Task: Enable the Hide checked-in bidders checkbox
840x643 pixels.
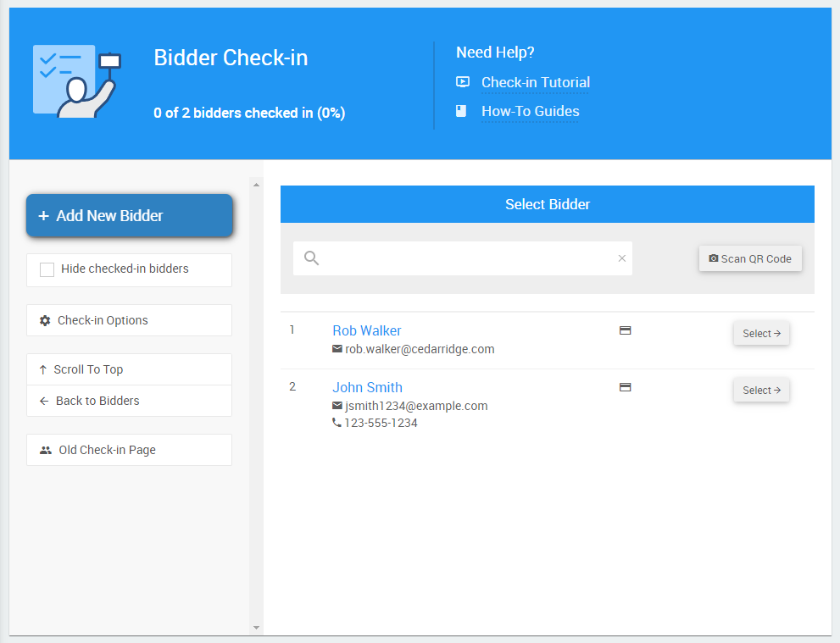Action: [47, 269]
